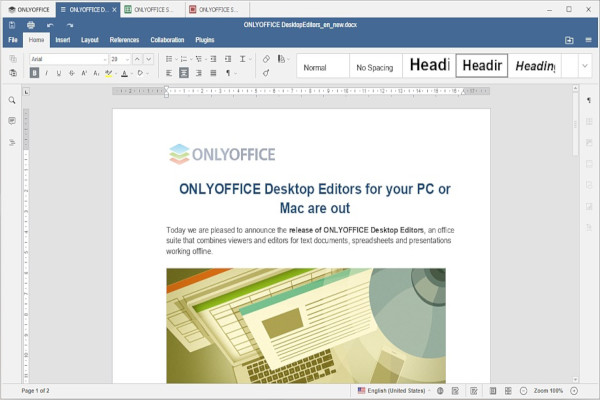Apply the italic Heading style
This screenshot has height=400, width=600.
click(535, 66)
